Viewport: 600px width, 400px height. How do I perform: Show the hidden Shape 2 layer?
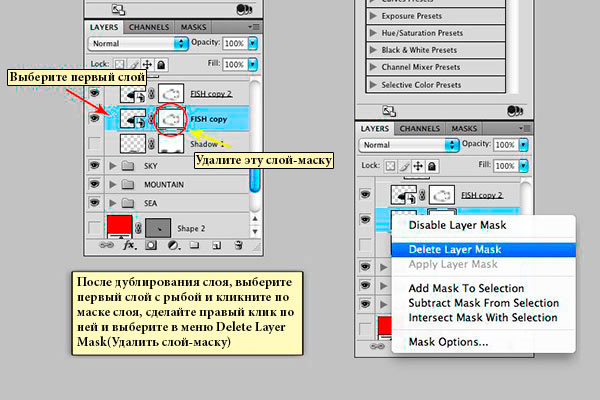(95, 228)
